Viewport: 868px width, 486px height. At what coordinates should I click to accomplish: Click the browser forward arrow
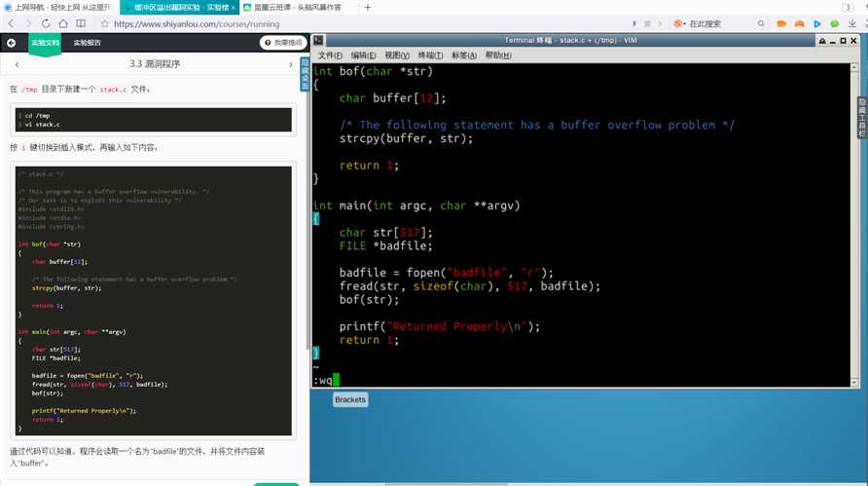point(28,23)
